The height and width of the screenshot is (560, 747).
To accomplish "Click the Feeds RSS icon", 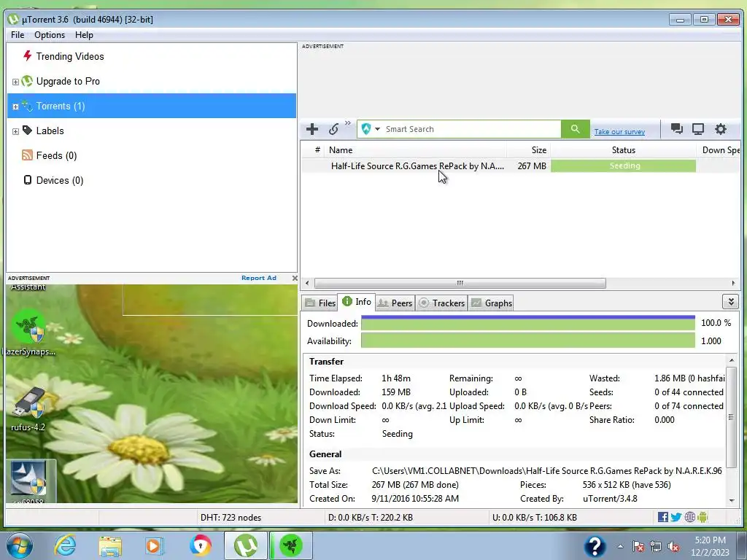I will coord(27,155).
